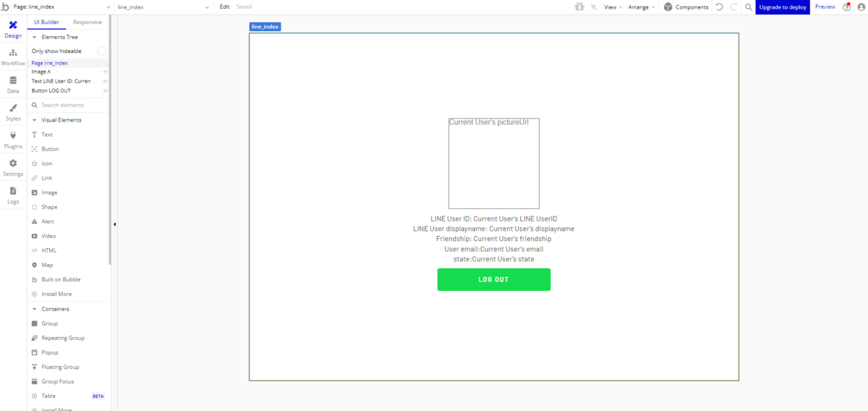The height and width of the screenshot is (411, 868).
Task: Click the pointer inspector icon
Action: tap(594, 7)
